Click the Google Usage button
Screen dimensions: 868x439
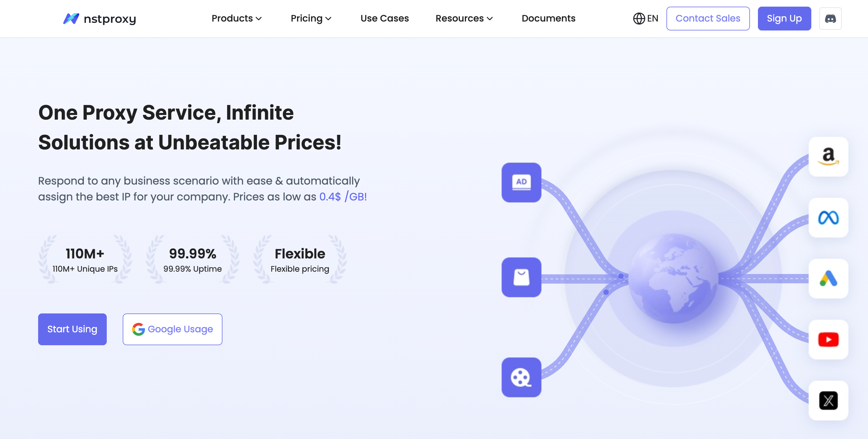tap(172, 329)
